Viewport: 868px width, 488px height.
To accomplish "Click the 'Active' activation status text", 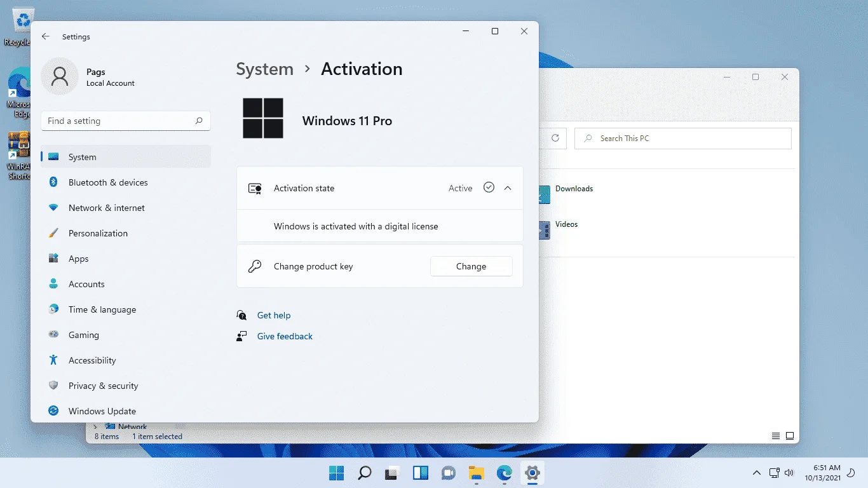I will pyautogui.click(x=460, y=188).
